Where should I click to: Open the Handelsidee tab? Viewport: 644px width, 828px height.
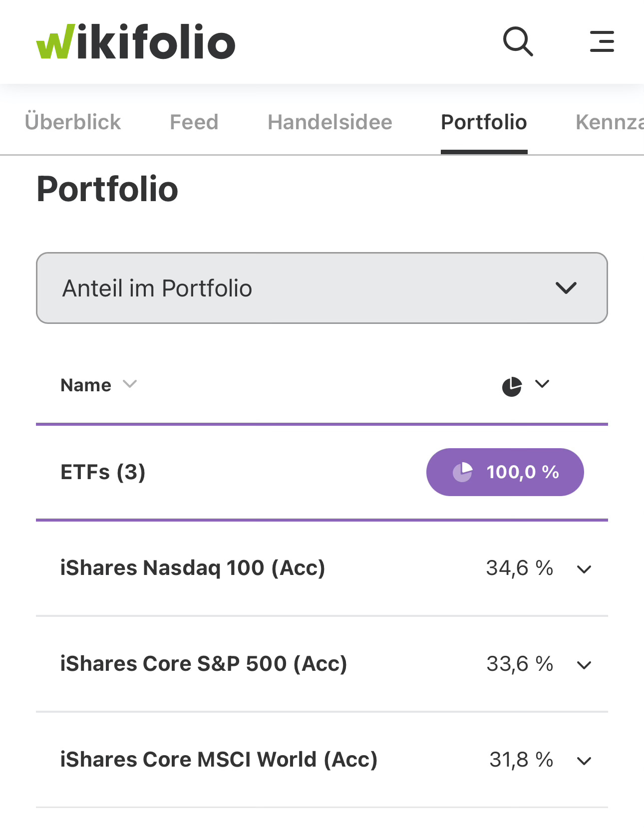[330, 122]
